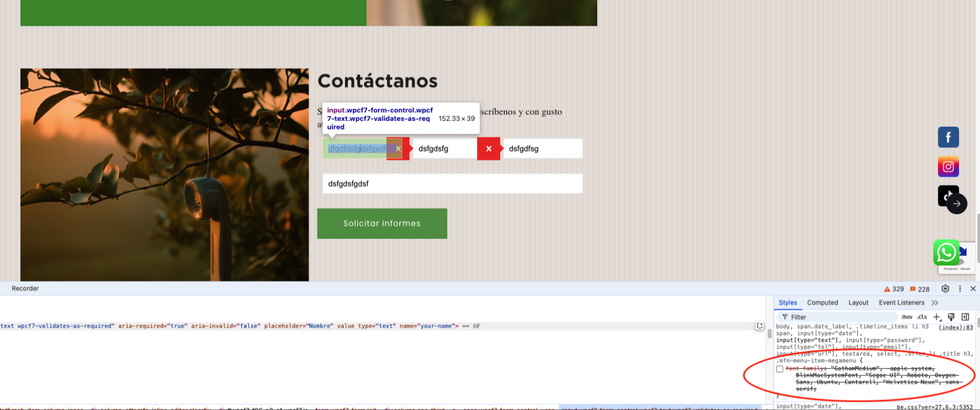Toggle the :hov element state button
The width and height of the screenshot is (980, 410).
[x=907, y=317]
